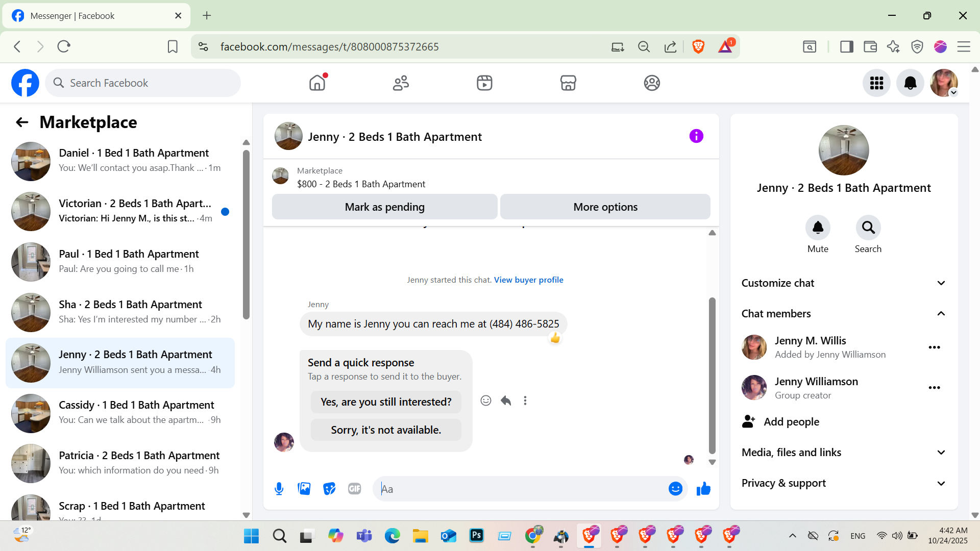The width and height of the screenshot is (980, 551).
Task: Go to Facebook logo home
Action: click(x=25, y=83)
